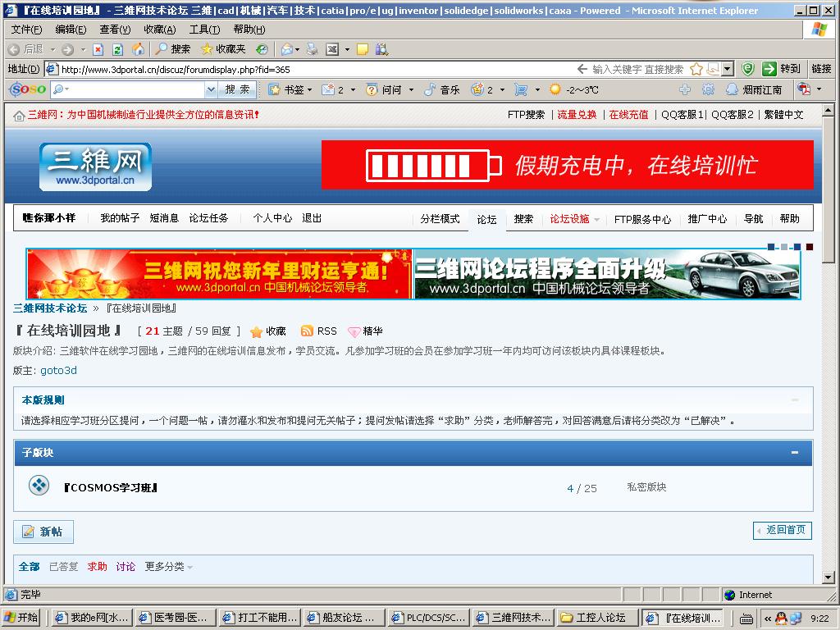Screen dimensions: 840x630
Task: Click the moderator goto3d link
Action: (58, 370)
